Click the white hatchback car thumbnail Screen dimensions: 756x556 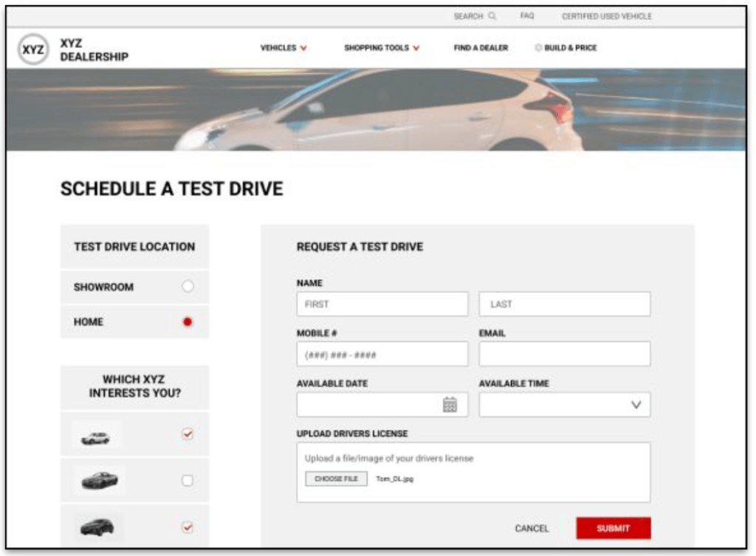click(96, 438)
